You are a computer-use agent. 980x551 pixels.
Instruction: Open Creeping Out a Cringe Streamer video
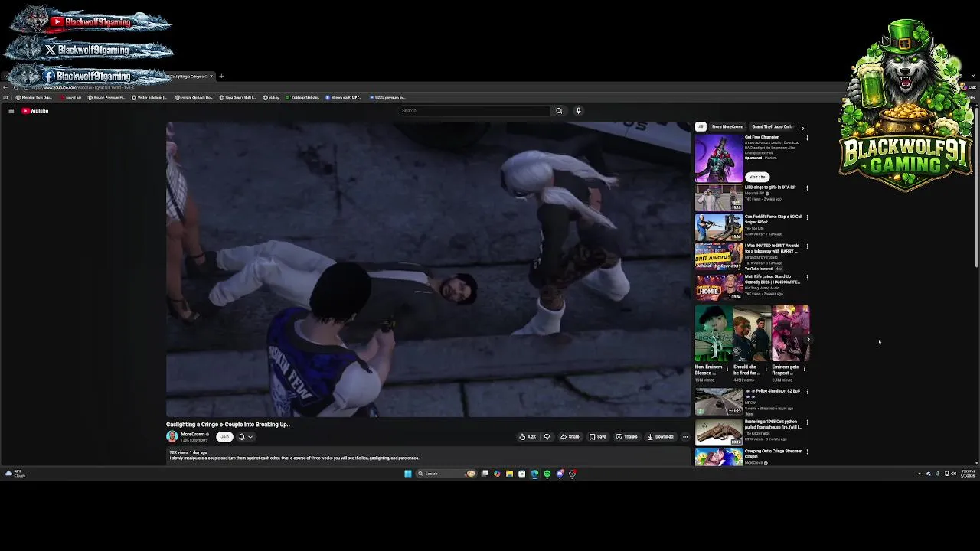(x=719, y=457)
